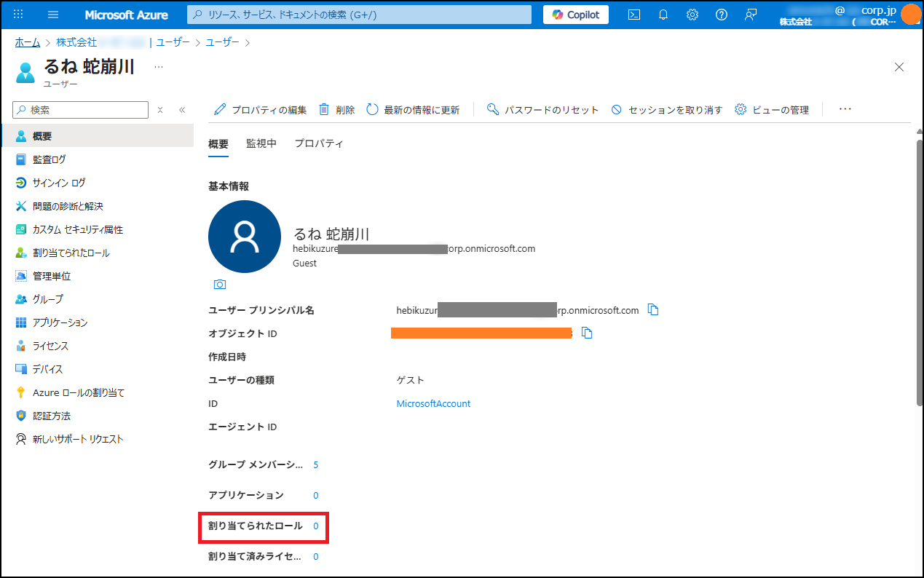This screenshot has width=924, height=578.
Task: Open the Cloud Shell icon in top bar
Action: click(633, 14)
